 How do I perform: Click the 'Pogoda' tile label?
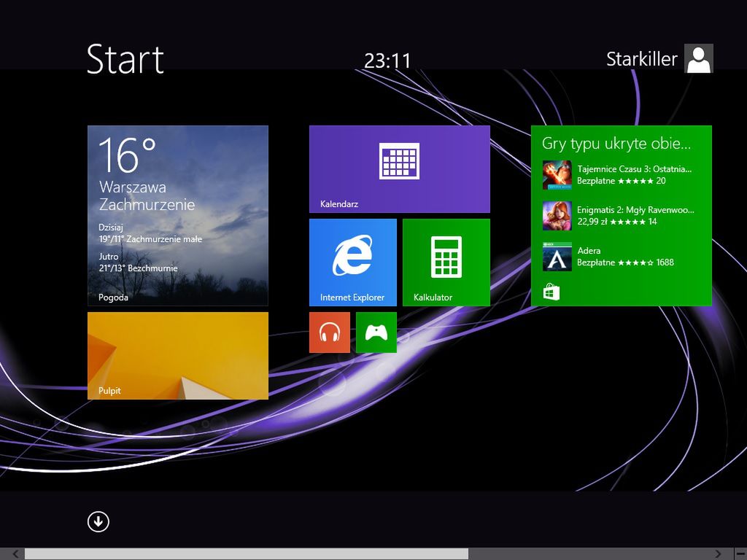113,297
